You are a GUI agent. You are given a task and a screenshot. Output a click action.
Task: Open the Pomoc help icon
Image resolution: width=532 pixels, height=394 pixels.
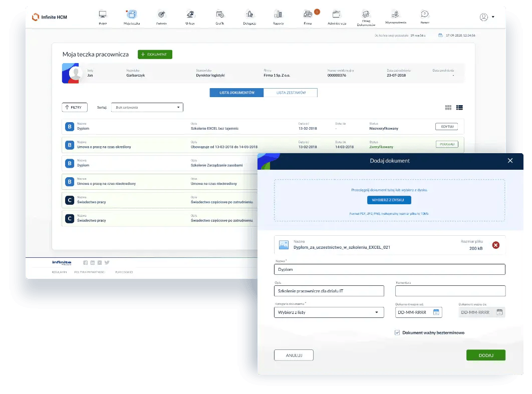(x=425, y=14)
